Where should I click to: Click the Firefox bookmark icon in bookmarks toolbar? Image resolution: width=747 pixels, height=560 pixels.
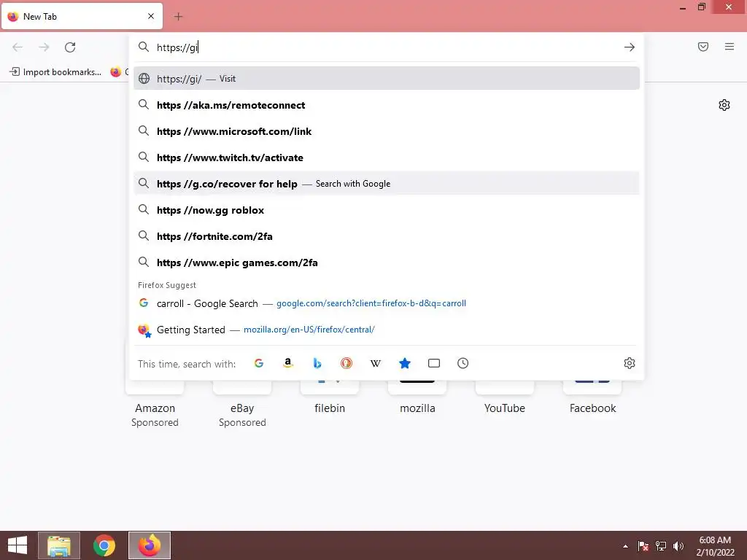click(116, 72)
